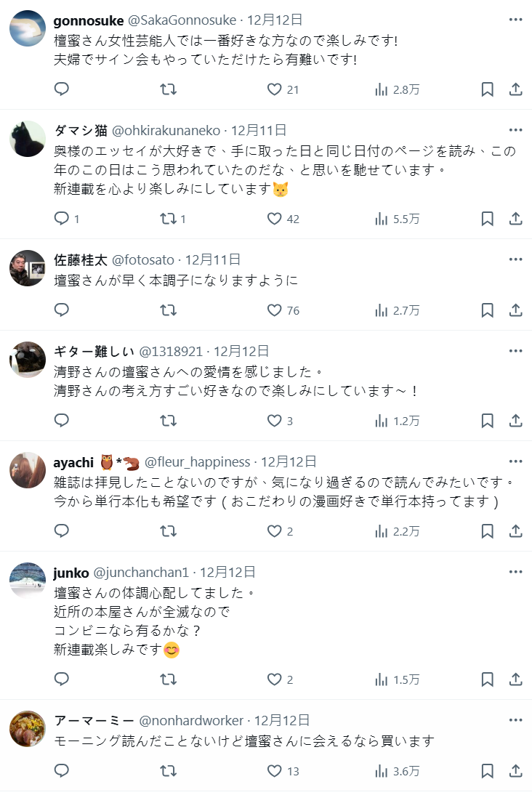Retweet ダマシ猫's post
Viewport: 532px width, 795px height.
tap(168, 219)
